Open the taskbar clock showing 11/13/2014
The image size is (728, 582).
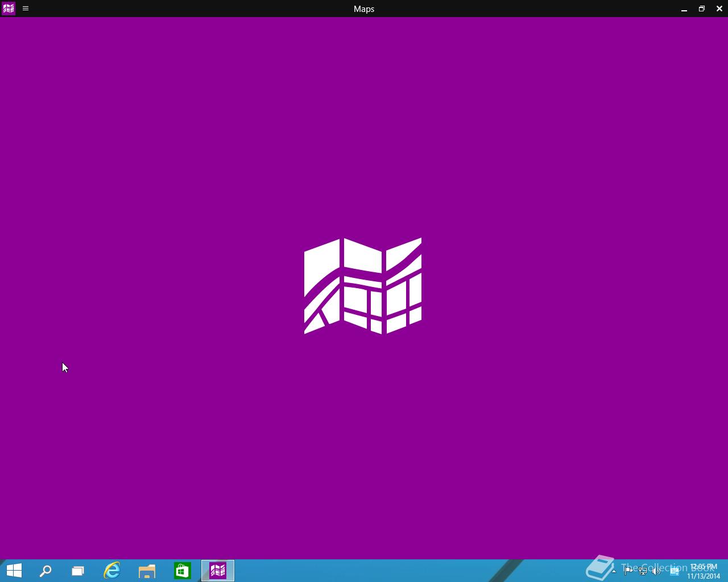pos(704,571)
